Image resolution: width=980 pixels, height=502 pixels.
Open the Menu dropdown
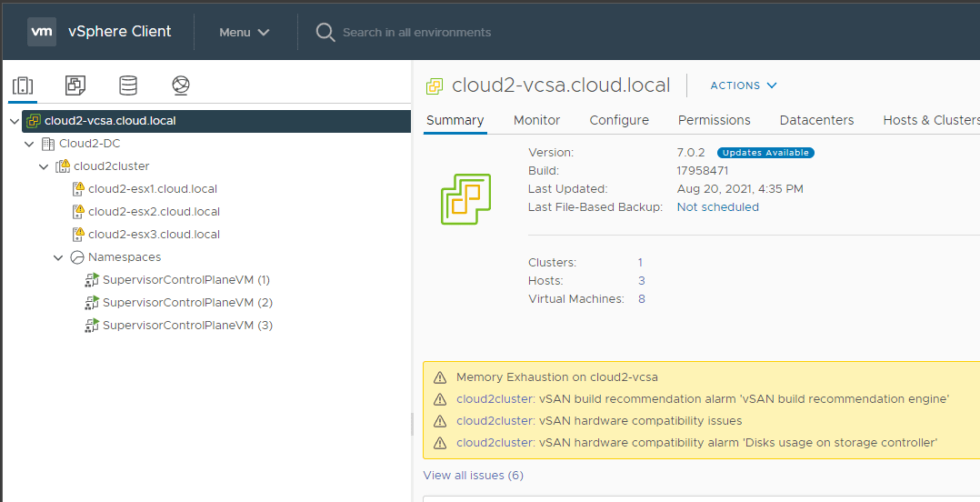(x=245, y=33)
